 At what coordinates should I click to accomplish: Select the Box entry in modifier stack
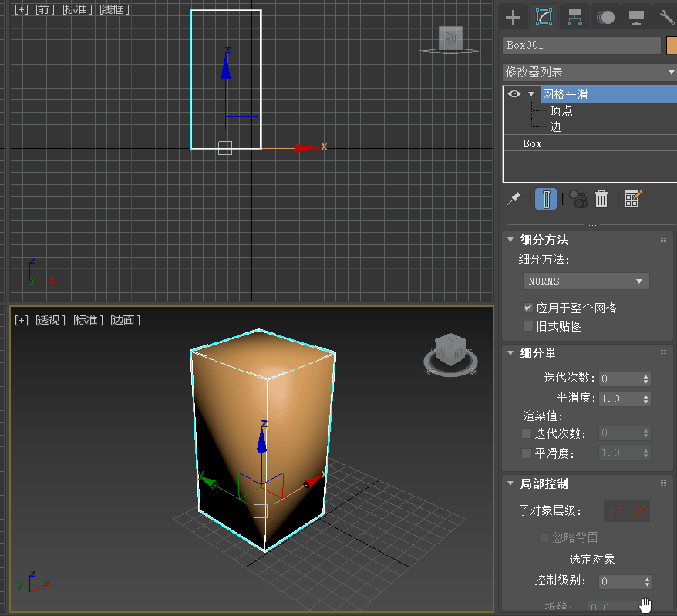coord(532,143)
